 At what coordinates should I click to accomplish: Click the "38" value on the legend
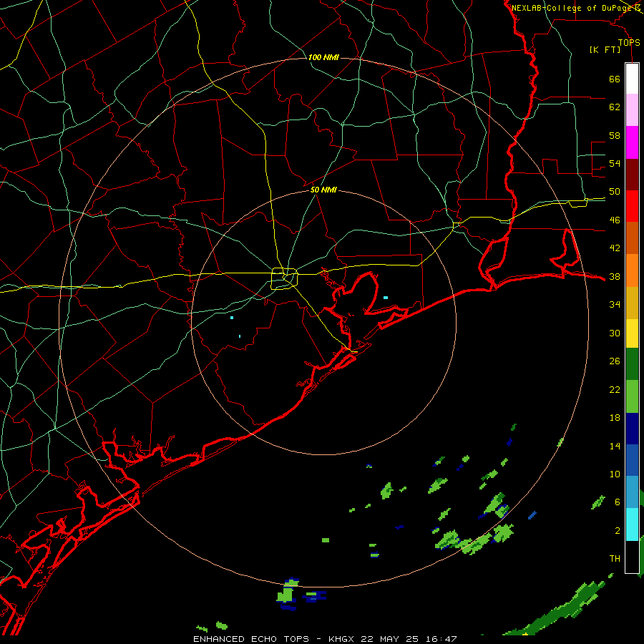point(615,276)
